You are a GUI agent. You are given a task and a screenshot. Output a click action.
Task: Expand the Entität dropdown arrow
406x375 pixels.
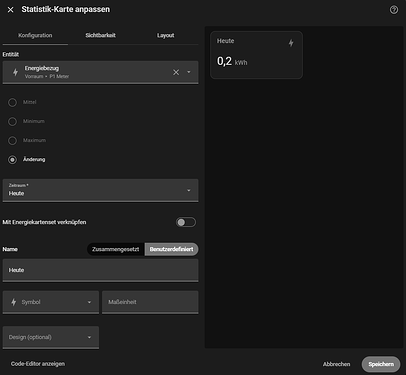[x=189, y=72]
